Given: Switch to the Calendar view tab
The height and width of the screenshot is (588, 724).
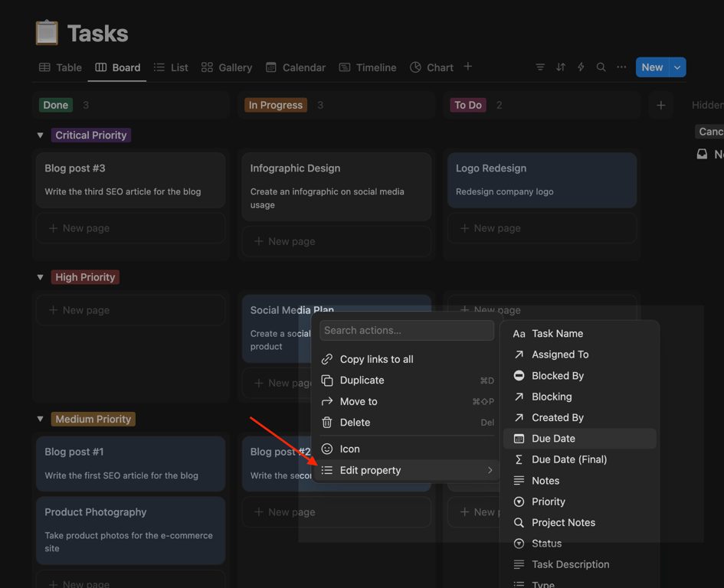Looking at the screenshot, I should 295,67.
